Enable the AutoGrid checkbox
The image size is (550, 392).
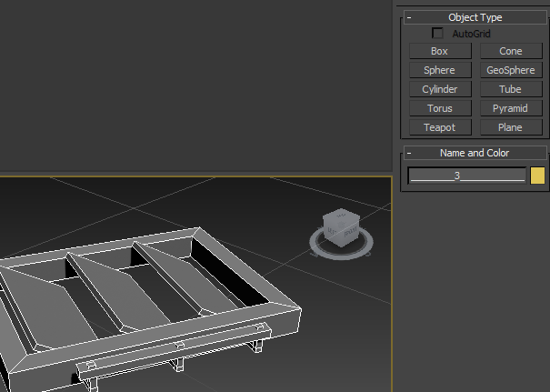click(437, 33)
